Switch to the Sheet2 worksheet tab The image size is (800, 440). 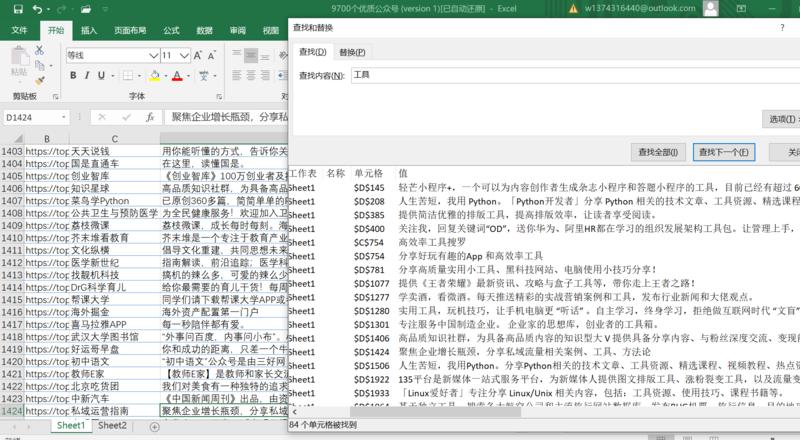[x=112, y=425]
